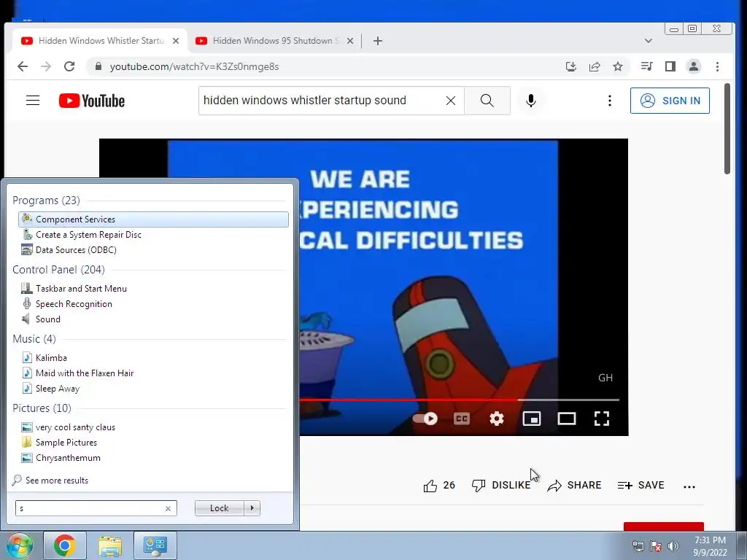Switch video to theater mode
Image resolution: width=747 pixels, height=560 pixels.
tap(567, 419)
